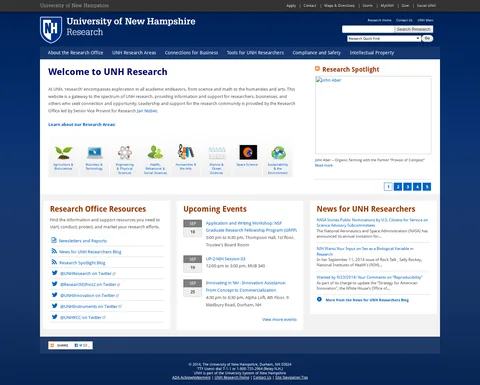Click the Twitter bird next to @ResearchEthics2
The image size is (480, 385).
(x=54, y=284)
